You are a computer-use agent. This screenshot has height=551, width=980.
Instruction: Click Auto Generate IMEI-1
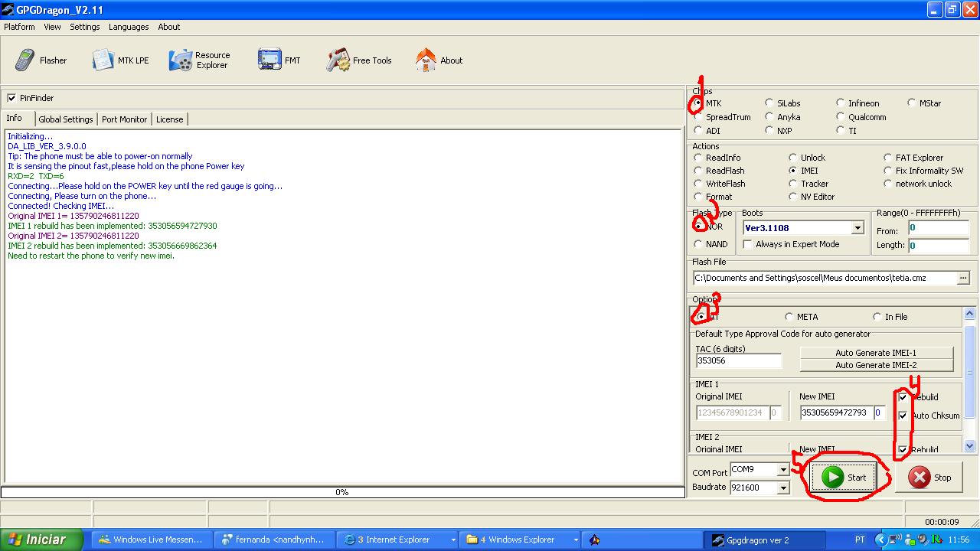click(876, 353)
